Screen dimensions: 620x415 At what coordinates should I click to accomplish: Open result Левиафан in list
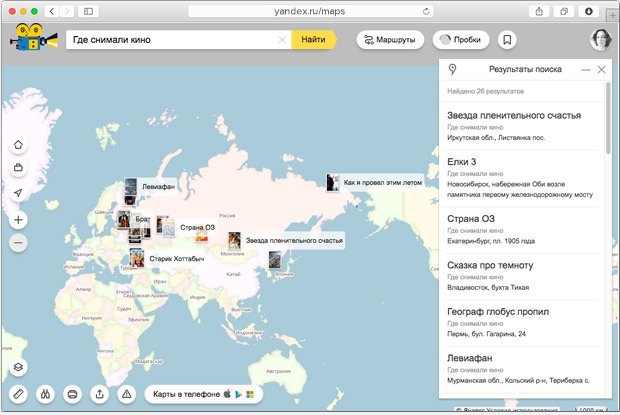(522, 369)
